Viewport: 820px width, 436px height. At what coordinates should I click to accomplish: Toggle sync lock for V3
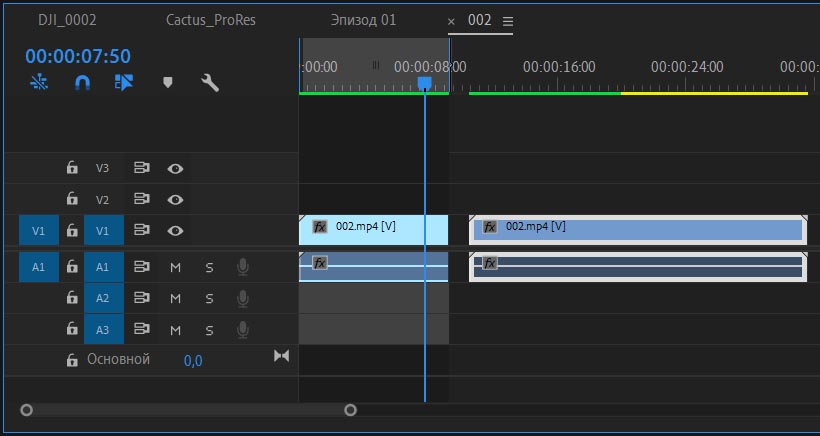pos(141,168)
